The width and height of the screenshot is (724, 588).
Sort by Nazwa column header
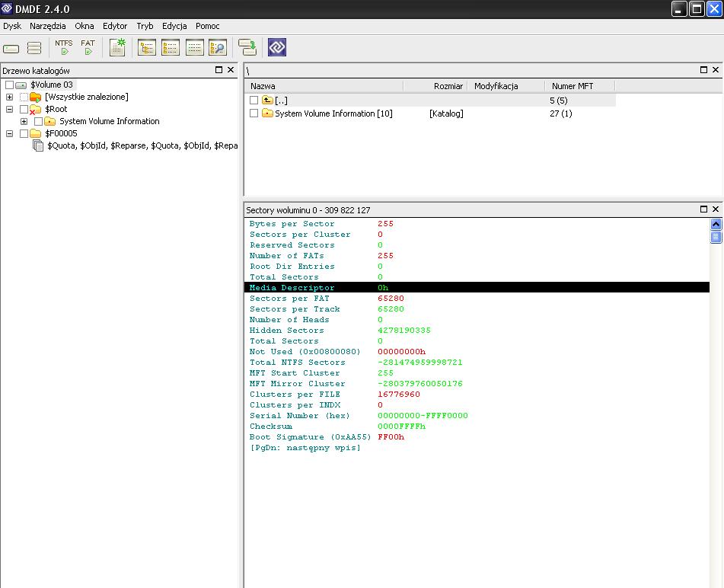click(x=324, y=86)
